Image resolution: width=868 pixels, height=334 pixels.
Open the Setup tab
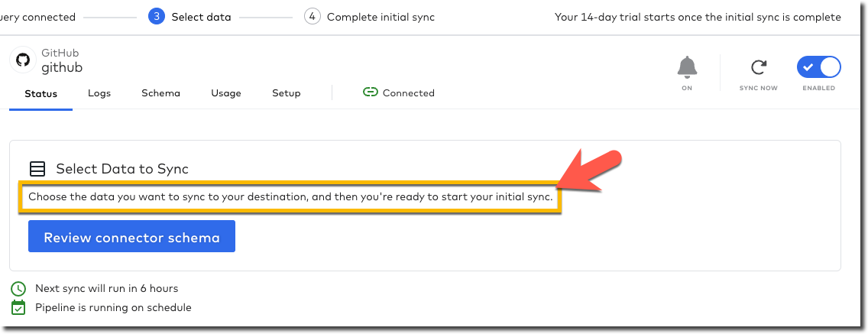click(287, 93)
